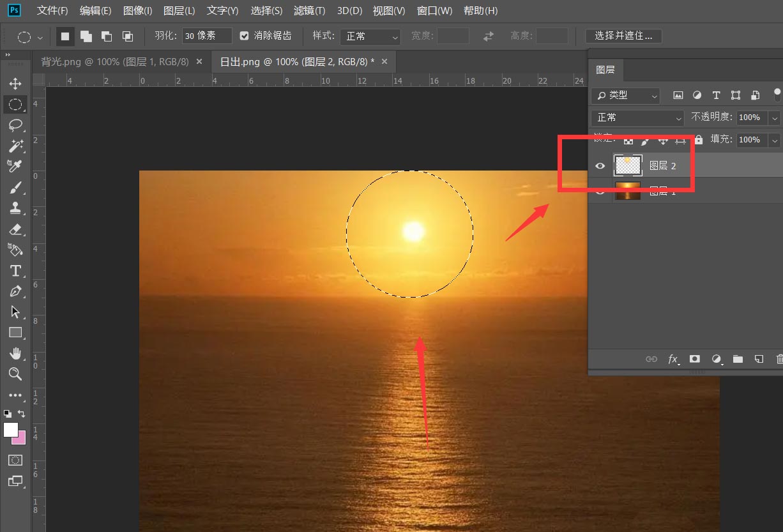
Task: Select the 图层 panel tab
Action: point(605,70)
